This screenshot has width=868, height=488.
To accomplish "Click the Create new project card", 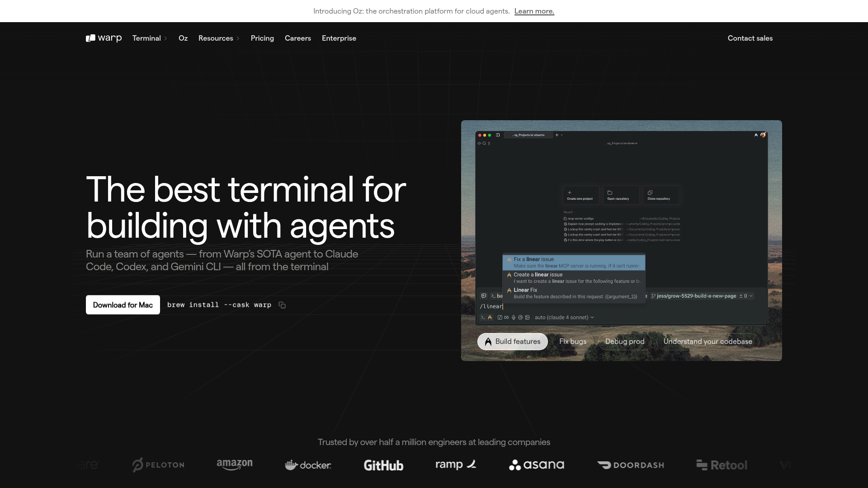I will click(581, 195).
